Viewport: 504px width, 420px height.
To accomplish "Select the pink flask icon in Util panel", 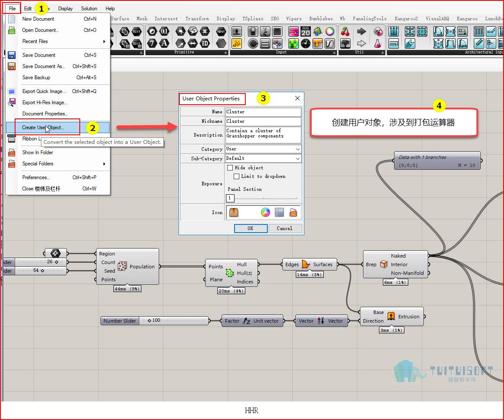I will [378, 43].
